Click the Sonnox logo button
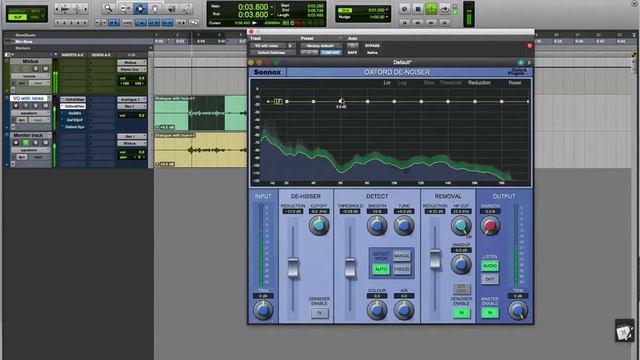Image resolution: width=640 pixels, height=360 pixels. pyautogui.click(x=267, y=72)
